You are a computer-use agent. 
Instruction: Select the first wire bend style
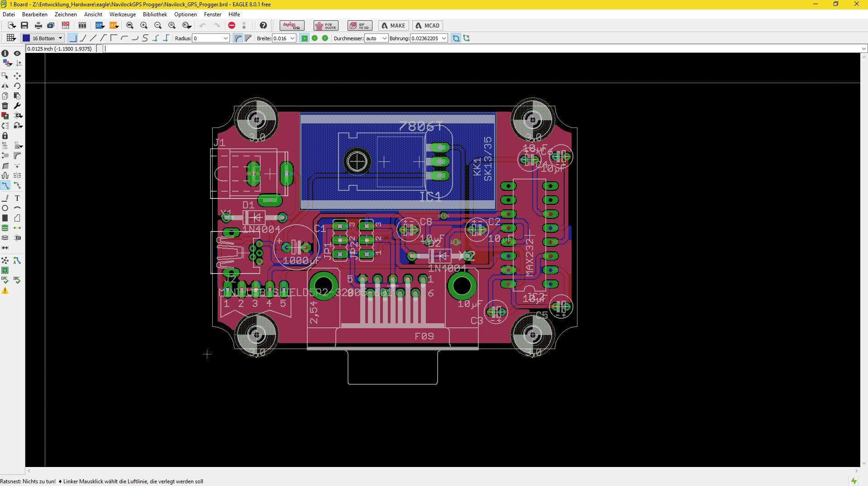tap(72, 38)
